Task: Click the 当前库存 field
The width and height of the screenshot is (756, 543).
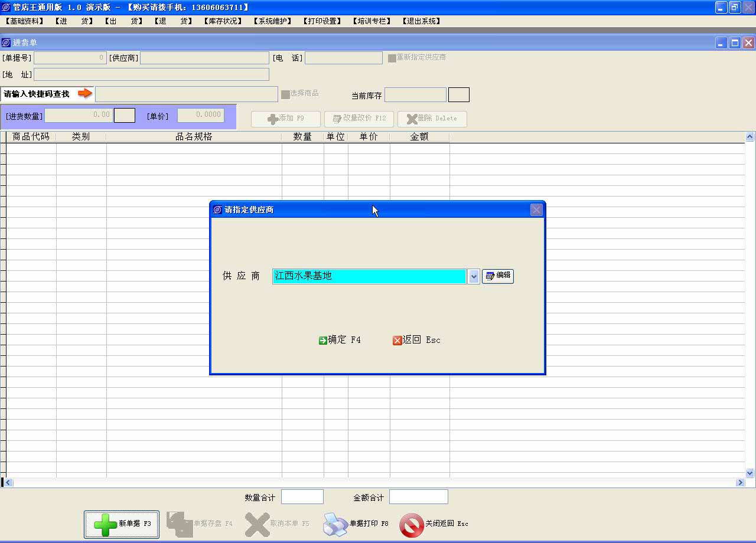Action: tap(415, 95)
